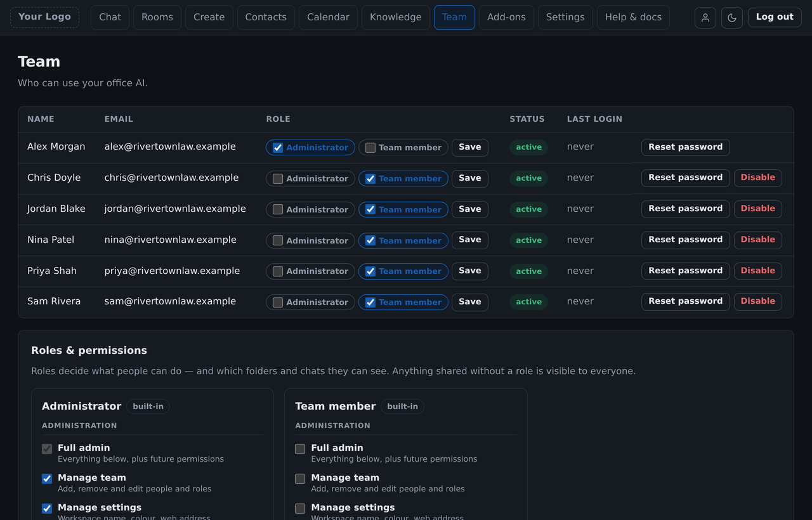The image size is (812, 520).
Task: Disable Nina Patel's account
Action: (x=758, y=240)
